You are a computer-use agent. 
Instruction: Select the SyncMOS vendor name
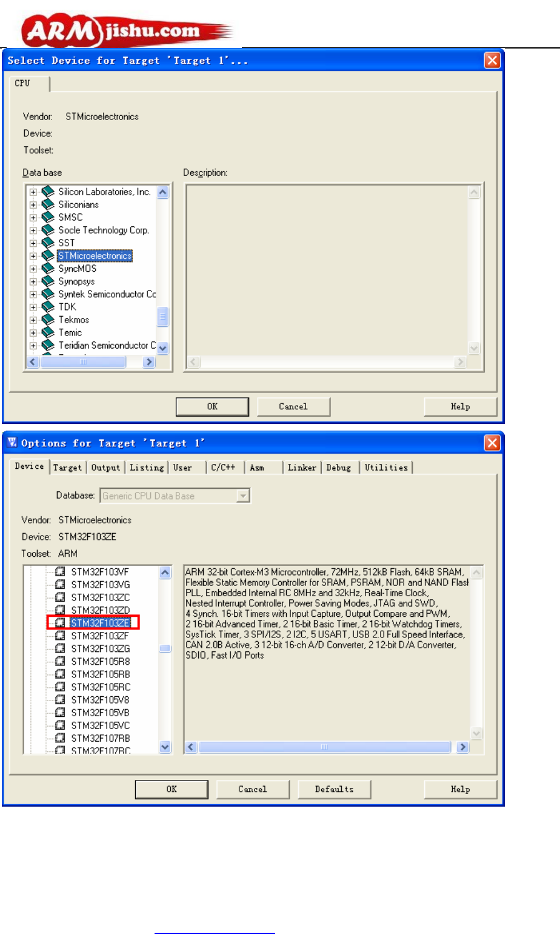[x=77, y=269]
